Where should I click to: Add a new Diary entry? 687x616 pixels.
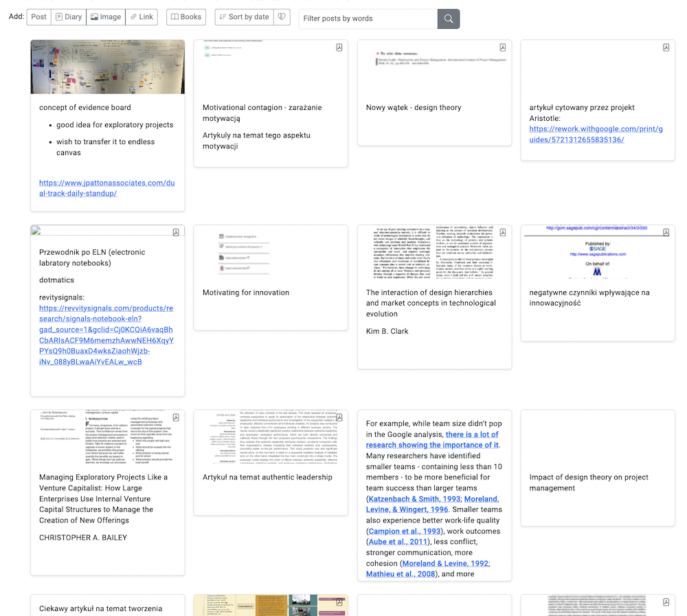click(x=69, y=17)
